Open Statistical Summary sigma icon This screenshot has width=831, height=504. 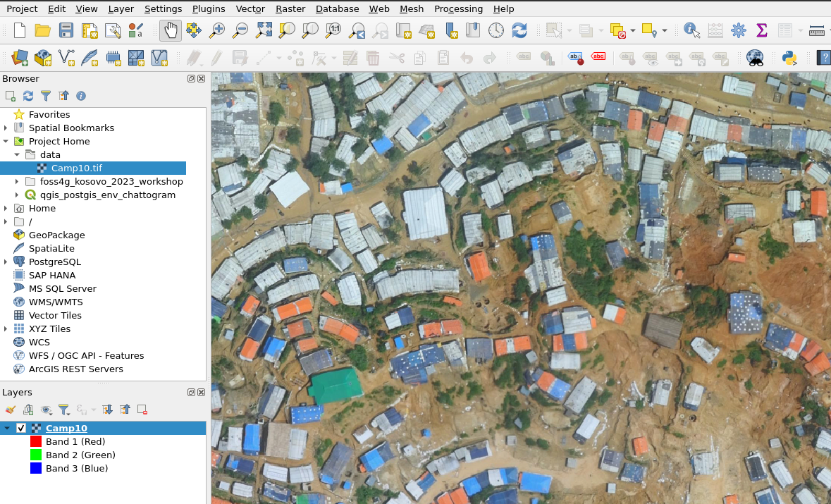(x=761, y=30)
